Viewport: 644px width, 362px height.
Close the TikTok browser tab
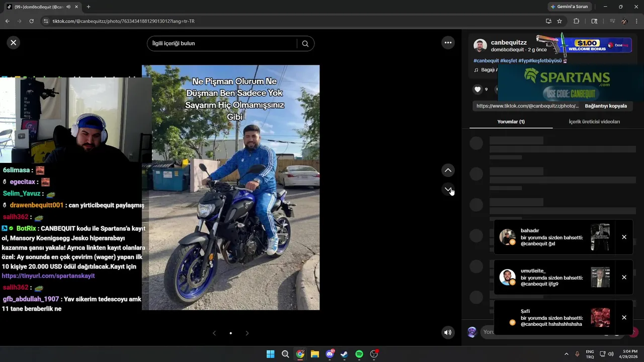[x=76, y=7]
